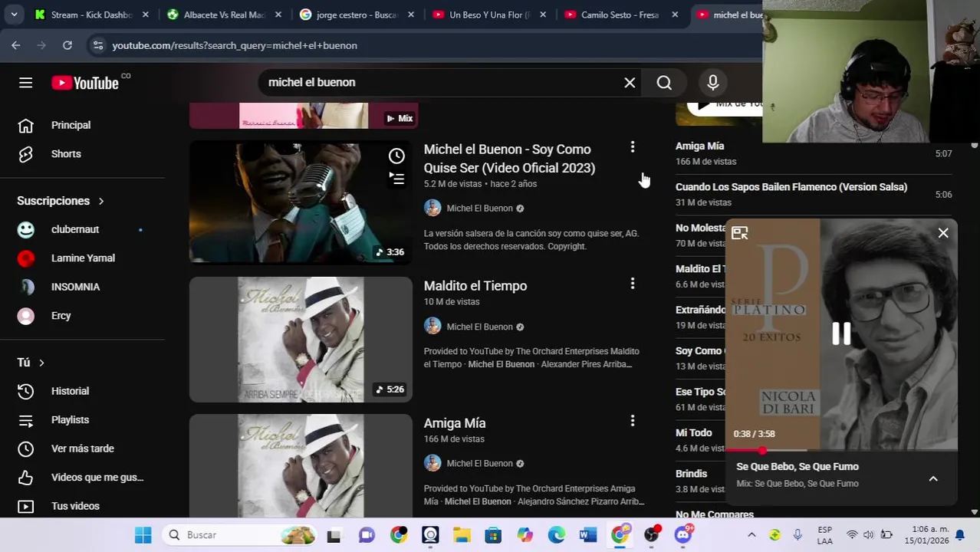This screenshot has height=552, width=980.
Task: Open the notifications bell in the tray
Action: [x=960, y=535]
